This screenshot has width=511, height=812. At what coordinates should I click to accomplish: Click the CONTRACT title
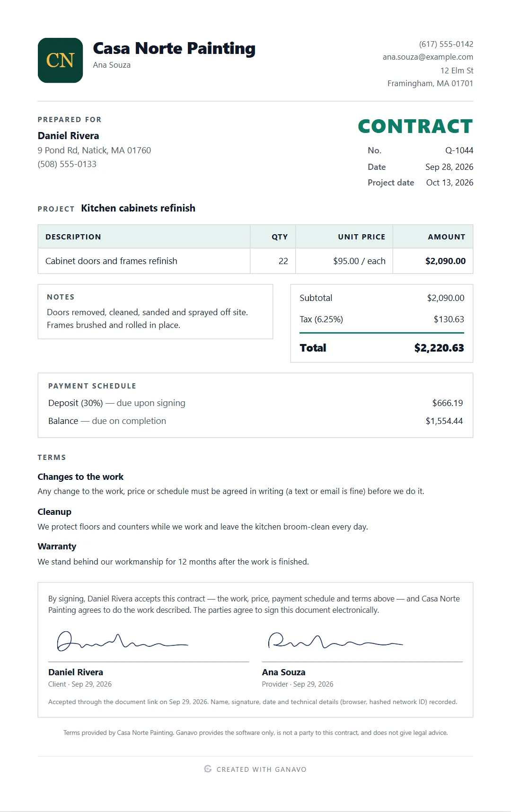tap(415, 126)
